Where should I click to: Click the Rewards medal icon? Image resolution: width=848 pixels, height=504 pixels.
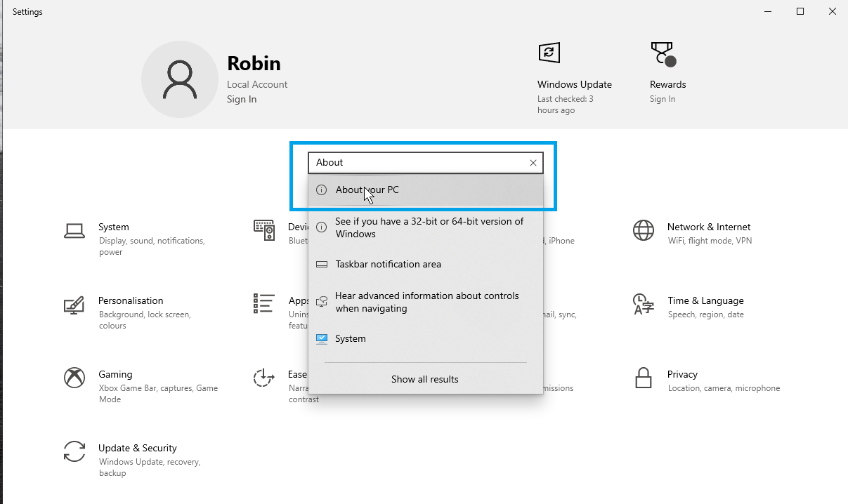663,53
